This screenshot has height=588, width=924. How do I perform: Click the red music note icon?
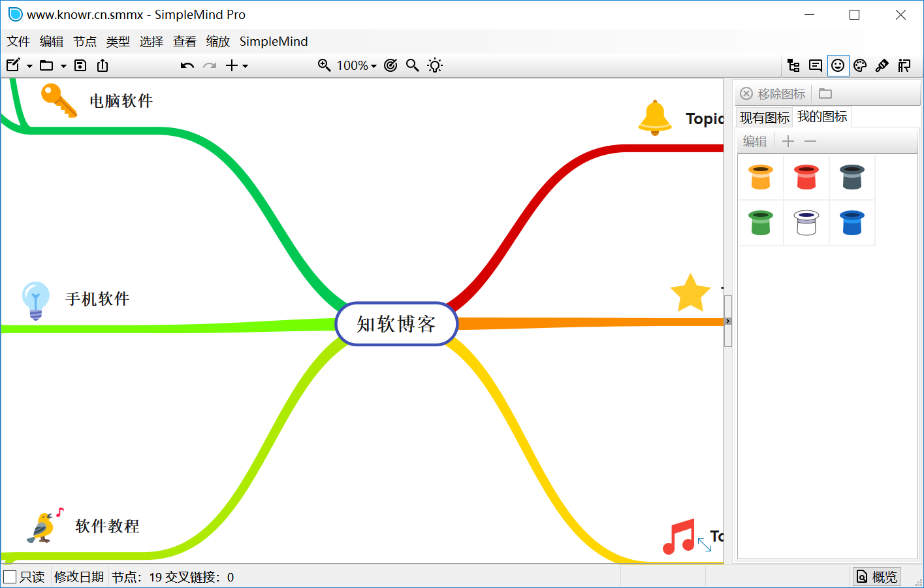(679, 537)
